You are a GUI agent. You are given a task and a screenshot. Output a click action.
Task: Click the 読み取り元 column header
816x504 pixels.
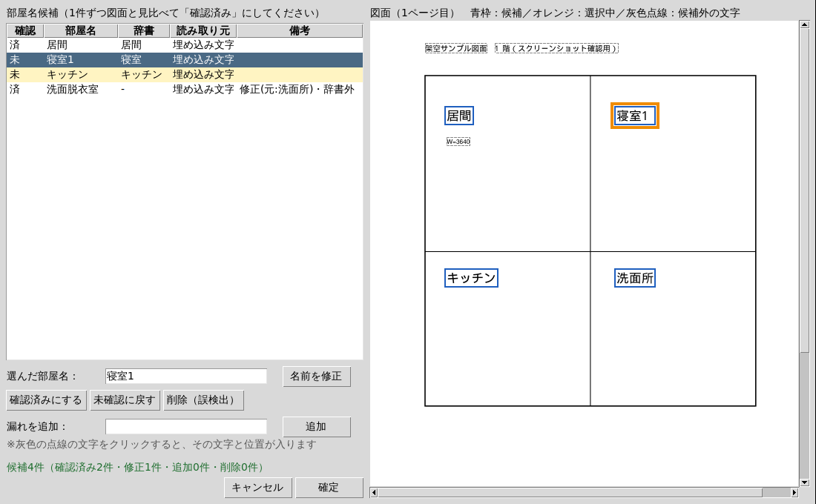pyautogui.click(x=203, y=30)
